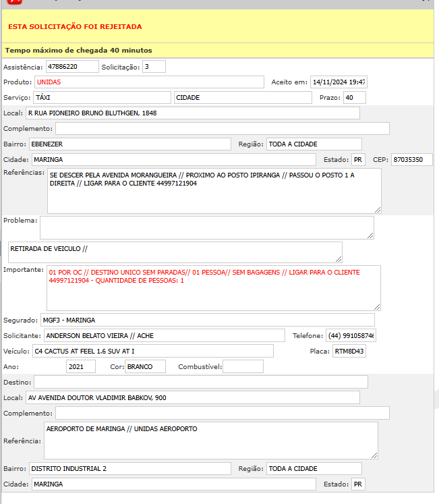
Task: Click the Importante text area resize handle
Action: point(377,307)
